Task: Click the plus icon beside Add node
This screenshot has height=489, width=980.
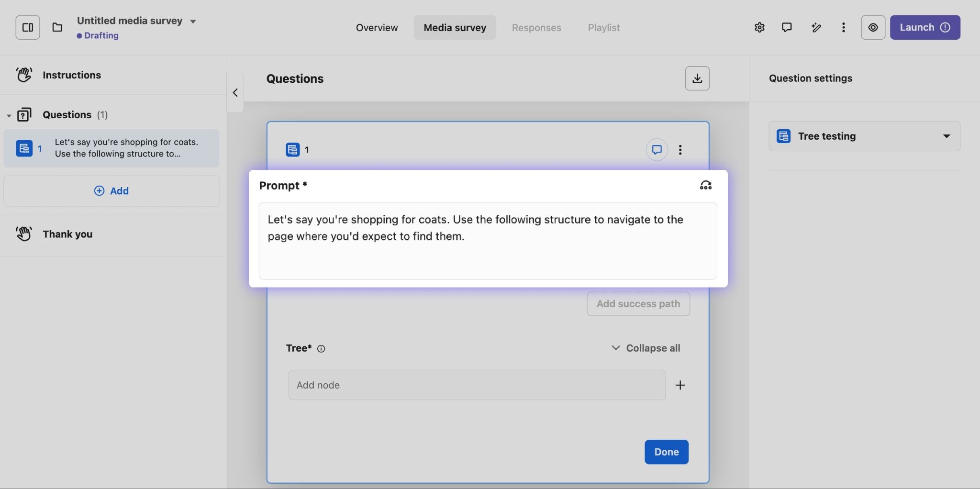Action: [680, 385]
